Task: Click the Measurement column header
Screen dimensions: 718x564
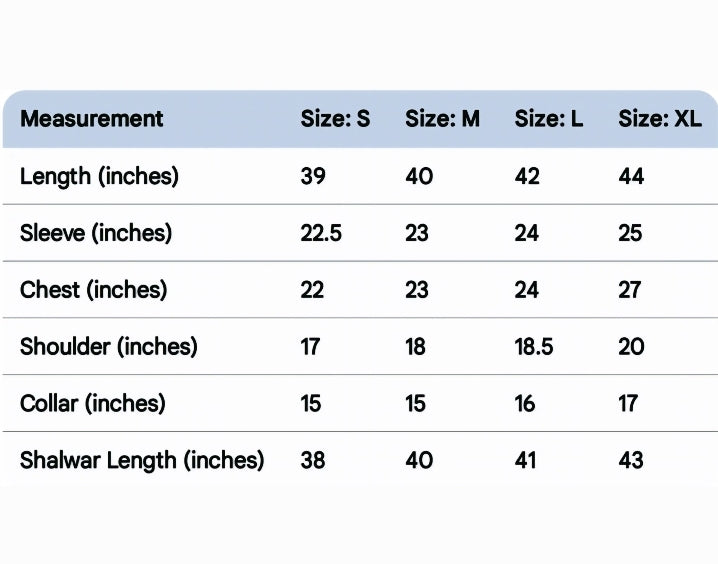Action: point(91,119)
